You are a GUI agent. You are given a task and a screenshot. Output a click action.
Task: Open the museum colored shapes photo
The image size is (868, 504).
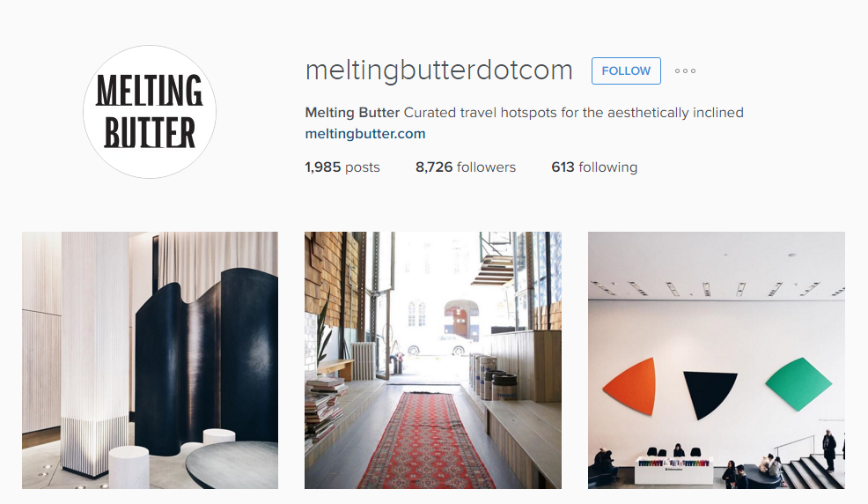pos(717,360)
